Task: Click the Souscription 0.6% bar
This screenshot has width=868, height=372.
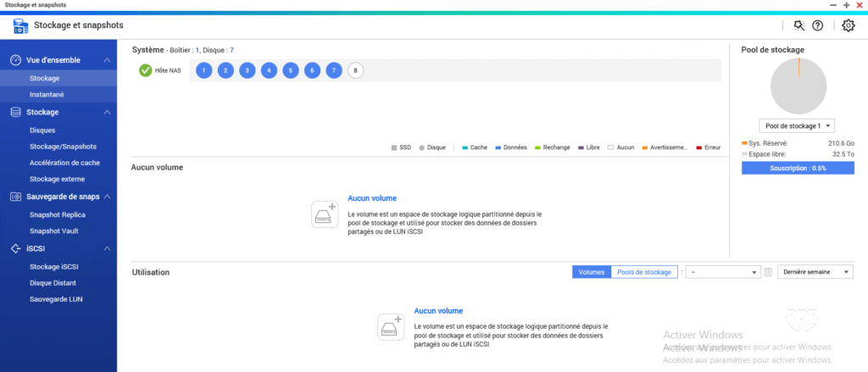Action: coord(798,168)
